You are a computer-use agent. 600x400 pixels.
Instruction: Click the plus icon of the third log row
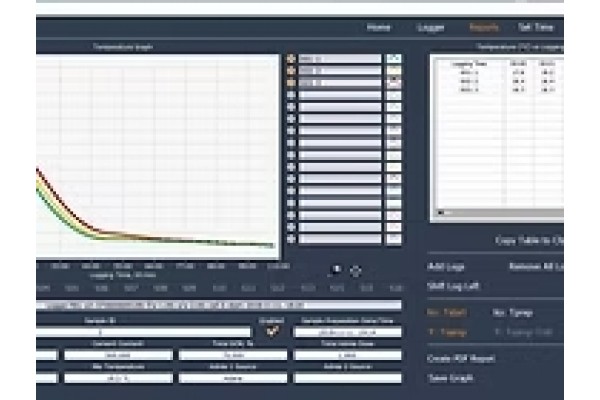[291, 83]
